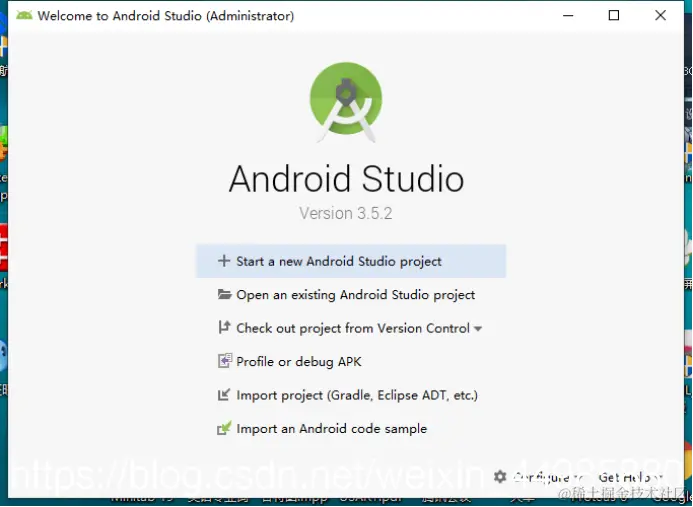Click Check out project from Version Control
This screenshot has width=693, height=507.
pyautogui.click(x=349, y=328)
